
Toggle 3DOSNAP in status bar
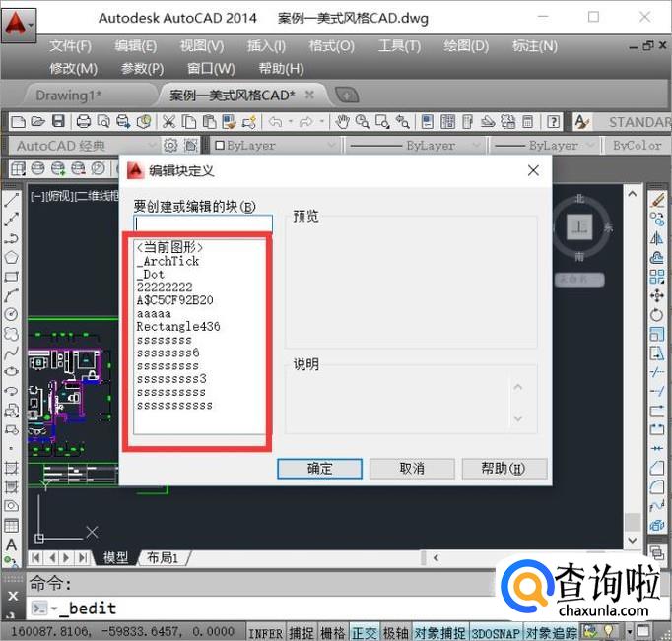coord(496,633)
